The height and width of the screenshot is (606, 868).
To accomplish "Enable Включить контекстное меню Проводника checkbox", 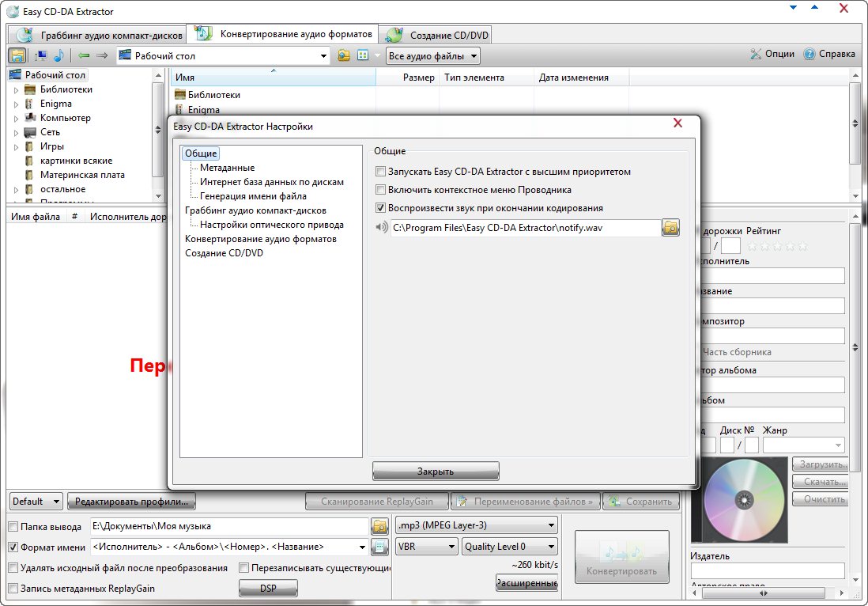I will coord(380,189).
